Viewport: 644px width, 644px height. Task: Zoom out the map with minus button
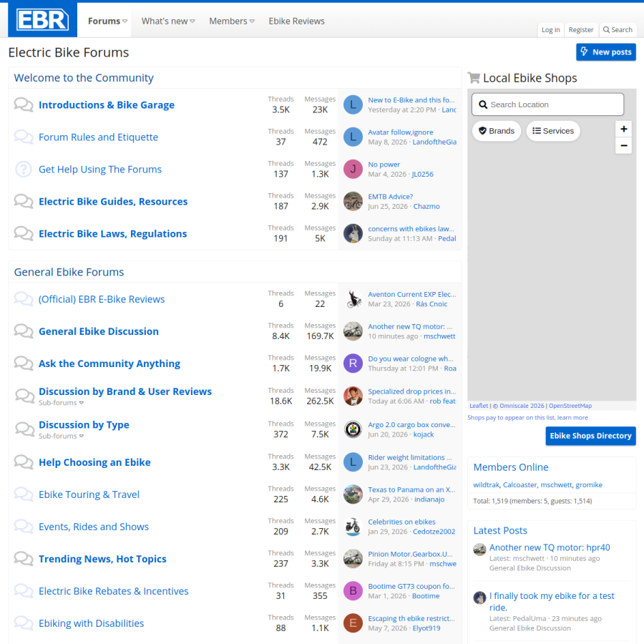point(623,145)
